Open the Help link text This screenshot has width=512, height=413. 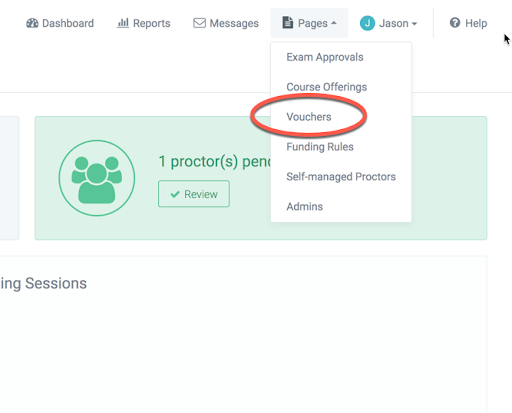(476, 23)
